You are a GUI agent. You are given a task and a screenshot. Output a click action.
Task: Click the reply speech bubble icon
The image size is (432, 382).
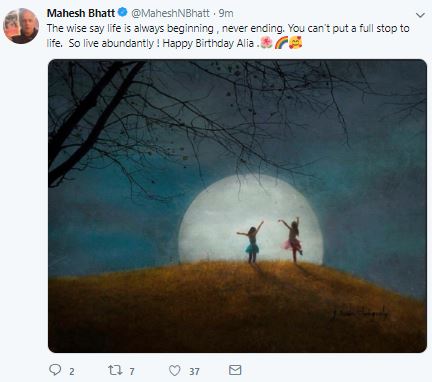[55, 370]
